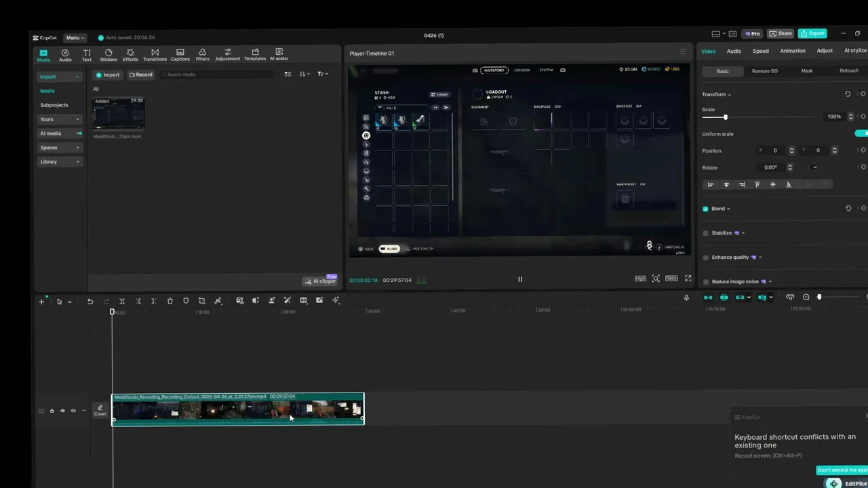Viewport: 868px width, 488px height.
Task: Open the filter dropdown in media panel
Action: (323, 74)
